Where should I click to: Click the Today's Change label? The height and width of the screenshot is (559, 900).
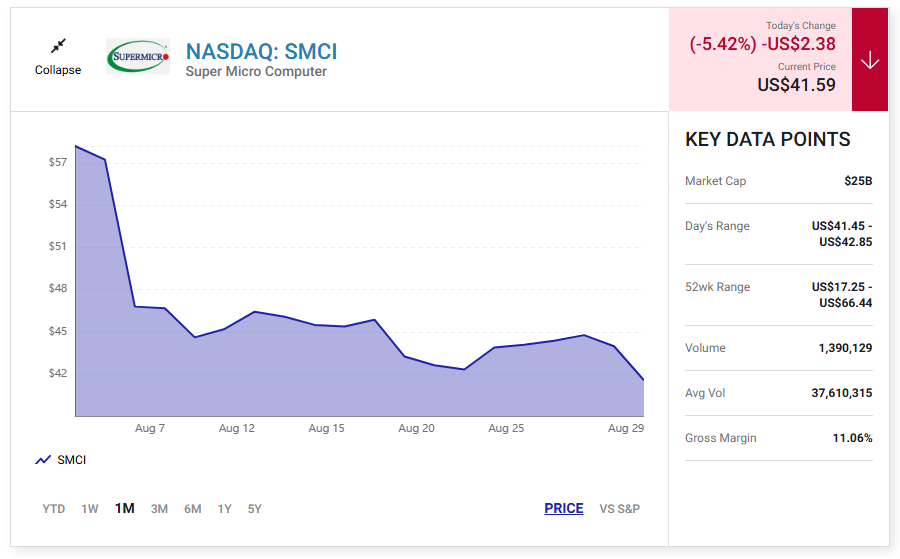(801, 26)
